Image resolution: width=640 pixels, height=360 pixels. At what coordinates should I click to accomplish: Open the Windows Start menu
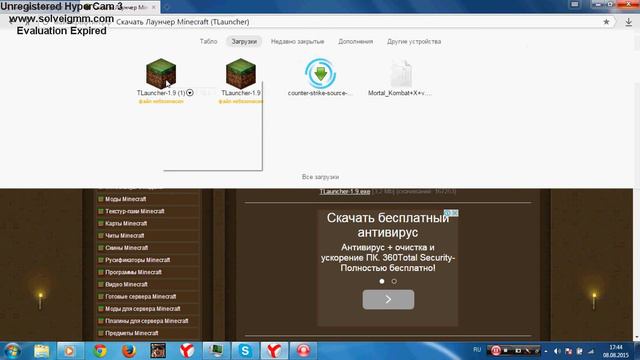click(12, 351)
